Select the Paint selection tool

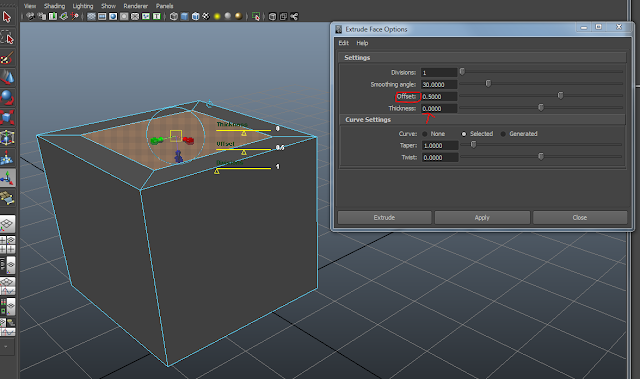[7, 58]
